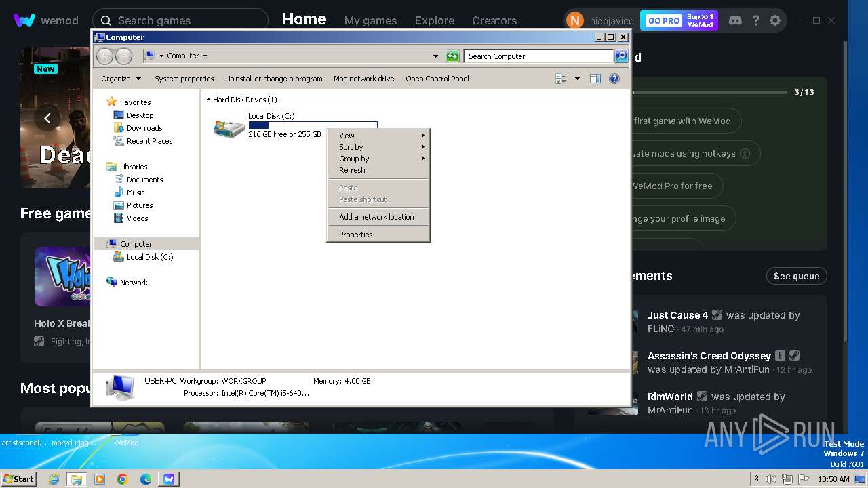The height and width of the screenshot is (488, 868).
Task: Open WeMod settings gear icon
Action: [x=775, y=20]
